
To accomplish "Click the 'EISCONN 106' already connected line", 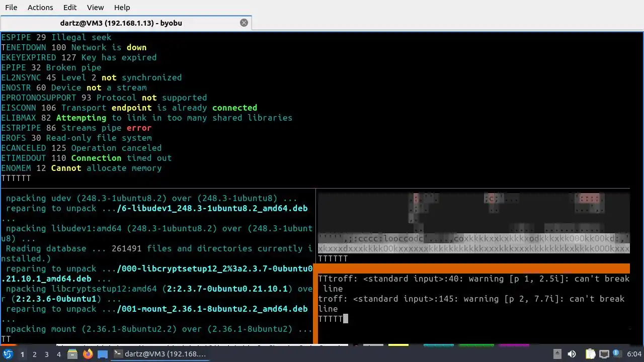I will pyautogui.click(x=129, y=108).
